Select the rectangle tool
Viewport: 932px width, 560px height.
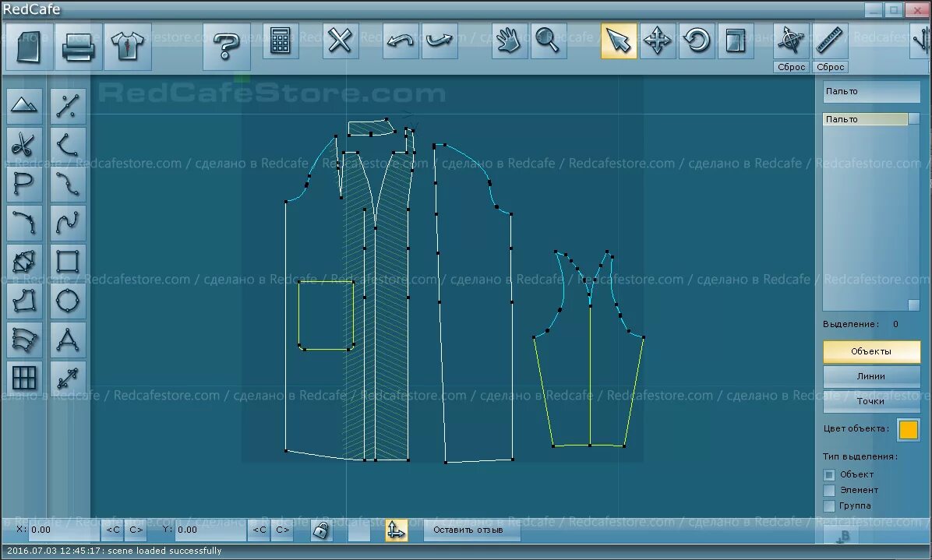pyautogui.click(x=68, y=262)
